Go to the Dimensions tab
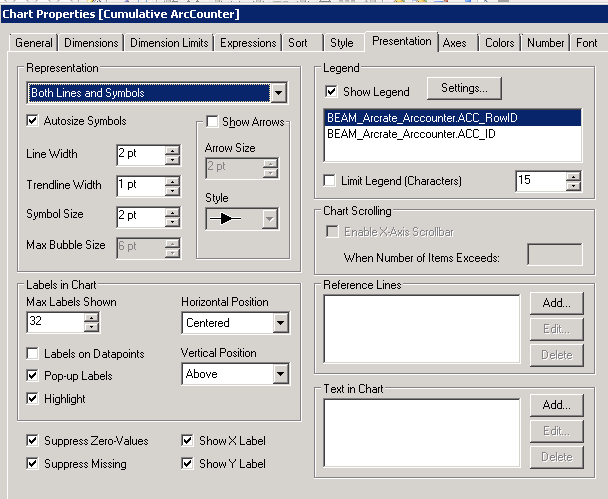608x499 pixels. 91,43
